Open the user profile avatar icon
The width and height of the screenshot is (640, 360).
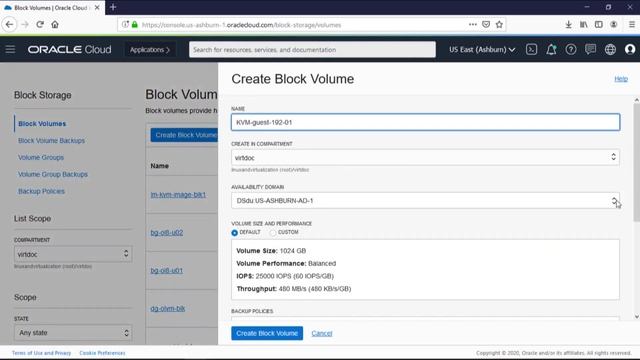[630, 49]
